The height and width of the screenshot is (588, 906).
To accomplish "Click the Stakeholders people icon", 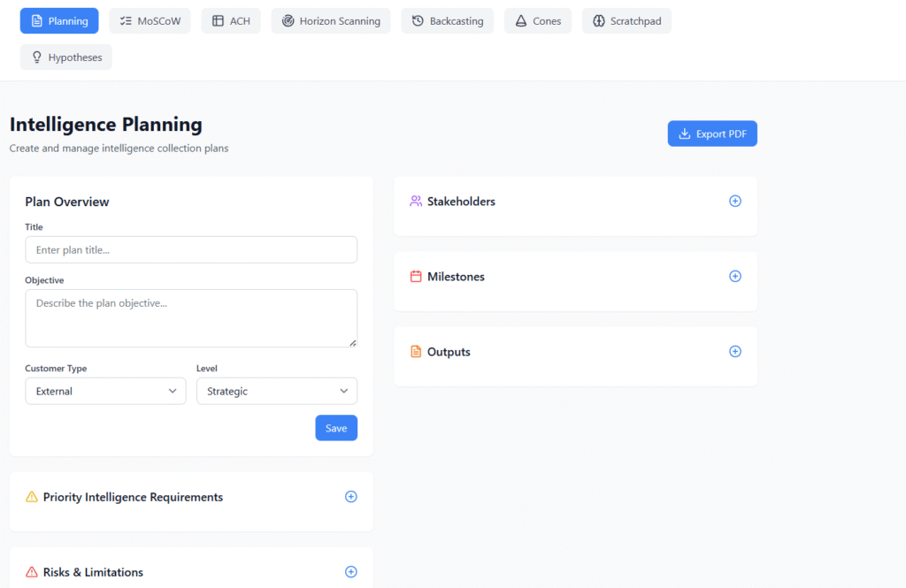I will tap(416, 202).
